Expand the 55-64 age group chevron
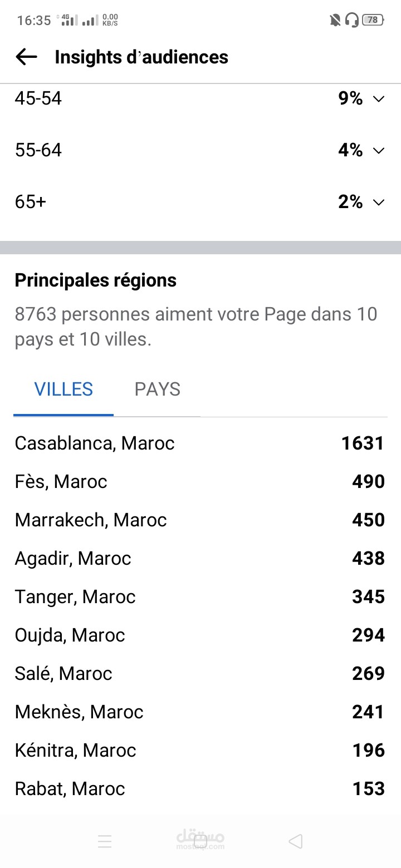401x868 pixels. pos(379,151)
